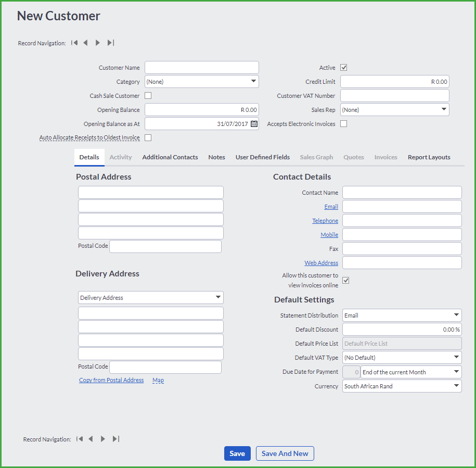This screenshot has height=468, width=476.
Task: Open calendar picker for Opening Balance date
Action: point(254,123)
